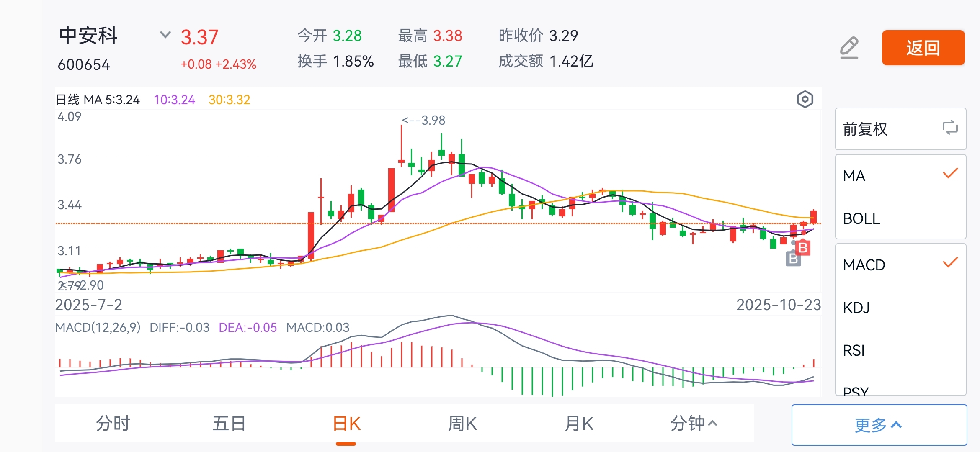980x452 pixels.
Task: Open the 月K chart tab
Action: 579,424
